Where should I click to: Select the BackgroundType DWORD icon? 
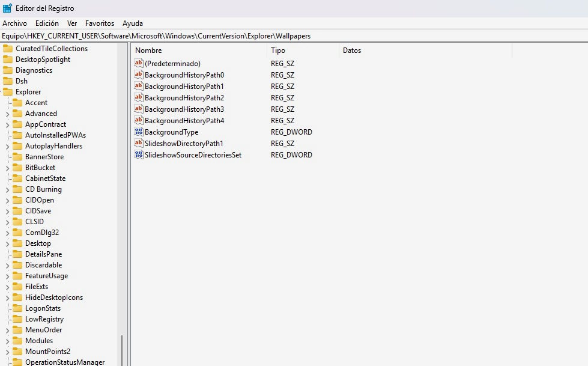pyautogui.click(x=139, y=132)
